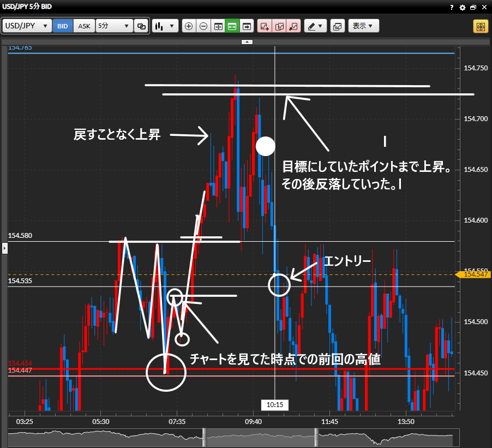Open the USD/JPY currency pair dropdown
492x448 pixels.
(27, 26)
